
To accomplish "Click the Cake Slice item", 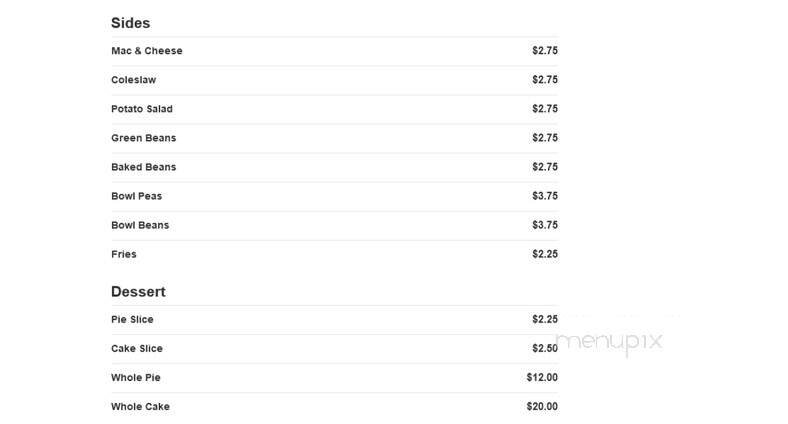I will (x=136, y=349).
